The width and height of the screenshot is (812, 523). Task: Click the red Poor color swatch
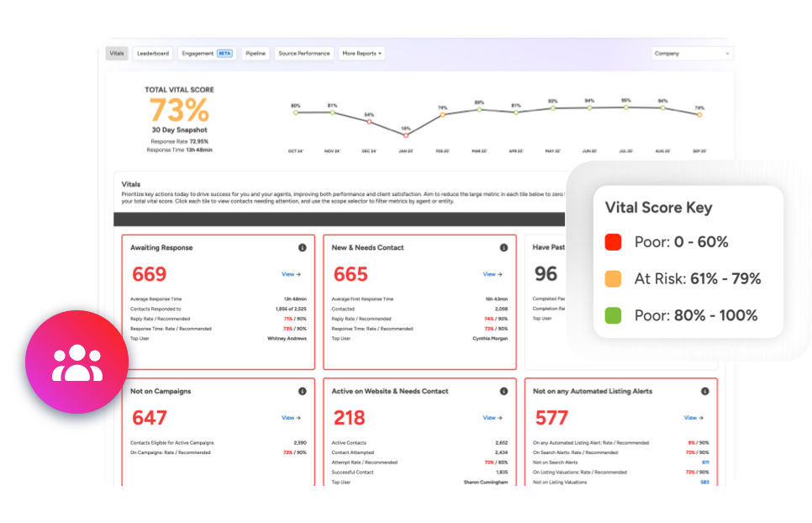click(x=613, y=242)
